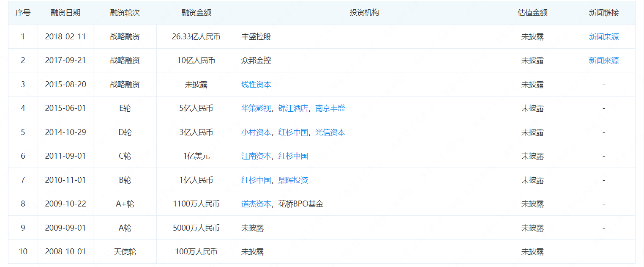Click the D轮 round cell
644x267 pixels.
[125, 132]
